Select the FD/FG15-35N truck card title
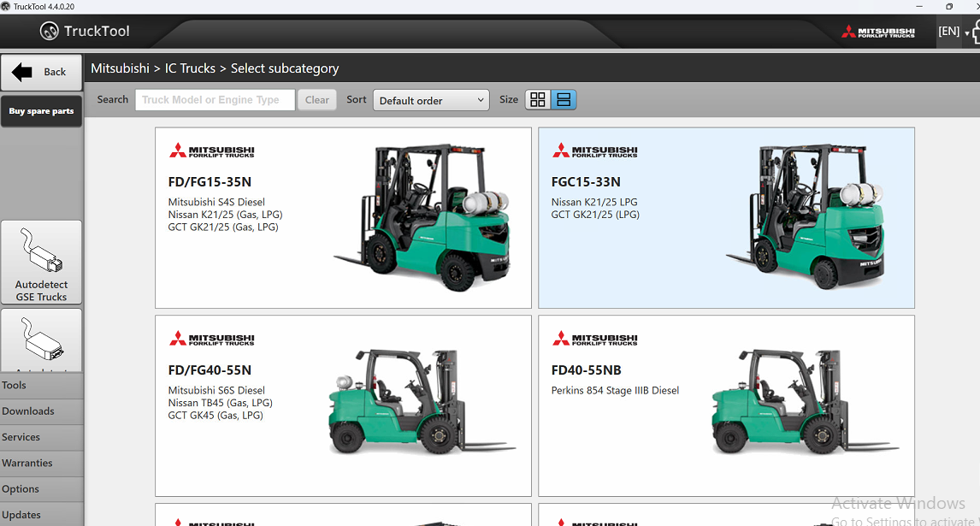Screen dimensions: 980x526 click(x=210, y=182)
